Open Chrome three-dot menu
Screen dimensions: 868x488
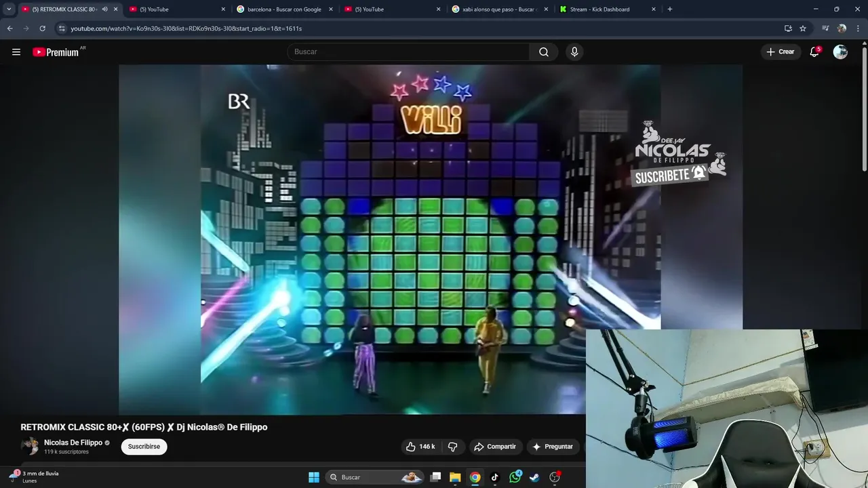coord(859,28)
